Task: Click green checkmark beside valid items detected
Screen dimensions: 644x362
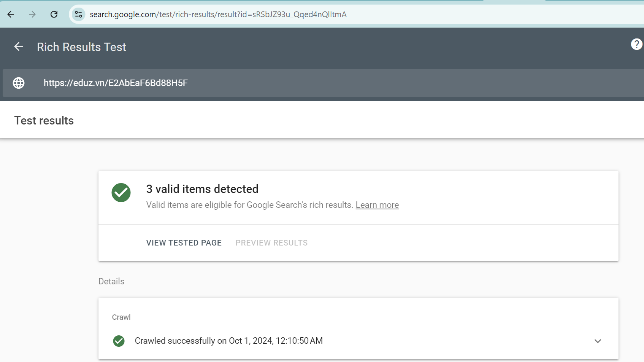Action: click(121, 193)
